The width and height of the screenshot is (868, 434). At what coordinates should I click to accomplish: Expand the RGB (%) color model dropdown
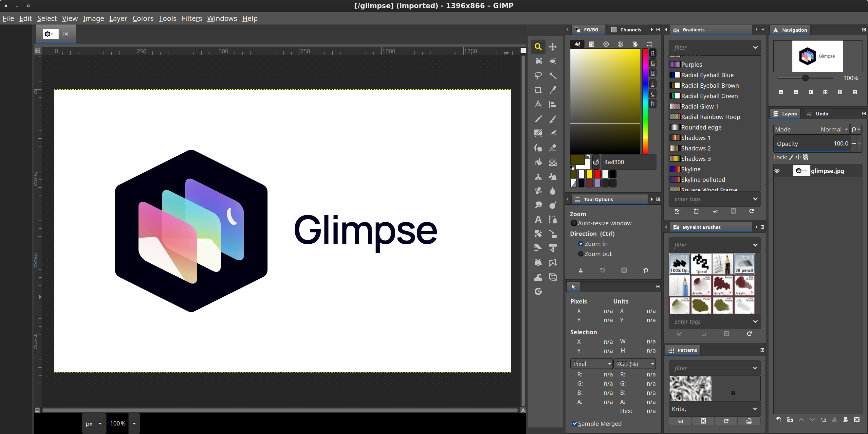coord(635,364)
